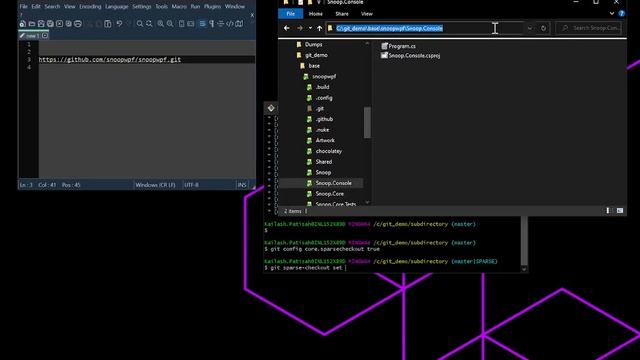Go forward in File Explorer
The width and height of the screenshot is (640, 360).
point(300,28)
